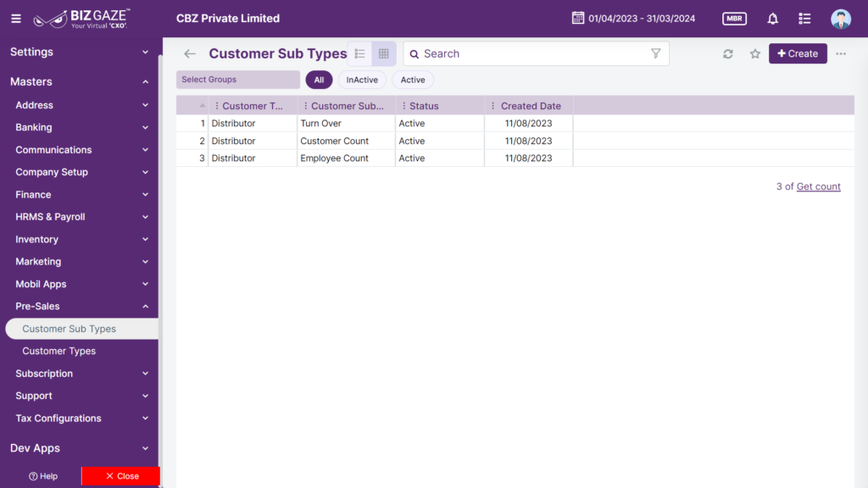This screenshot has height=488, width=868.
Task: Open the more options ellipsis
Action: click(x=841, y=53)
